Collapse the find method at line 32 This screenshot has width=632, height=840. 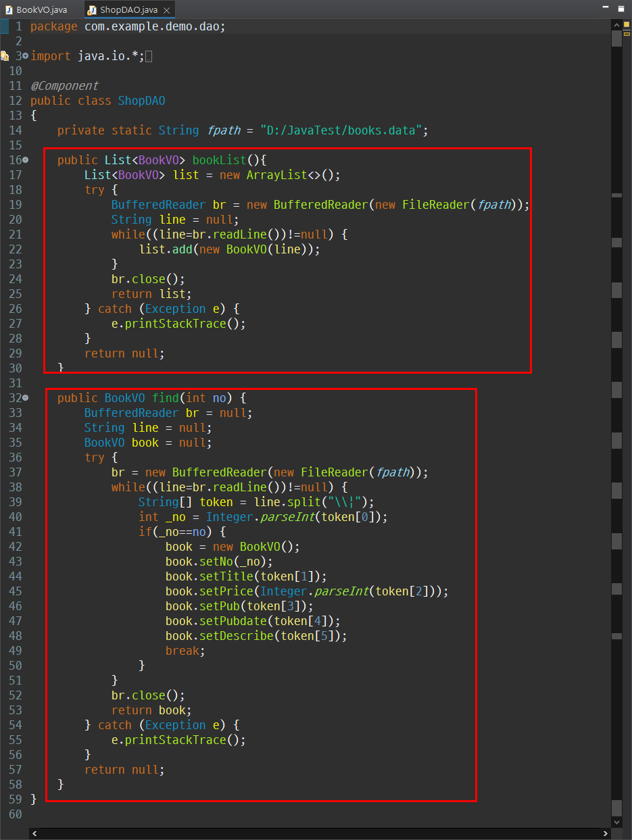point(25,398)
